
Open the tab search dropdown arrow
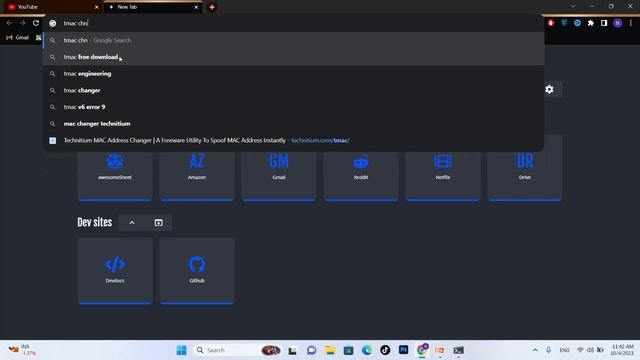pyautogui.click(x=573, y=7)
